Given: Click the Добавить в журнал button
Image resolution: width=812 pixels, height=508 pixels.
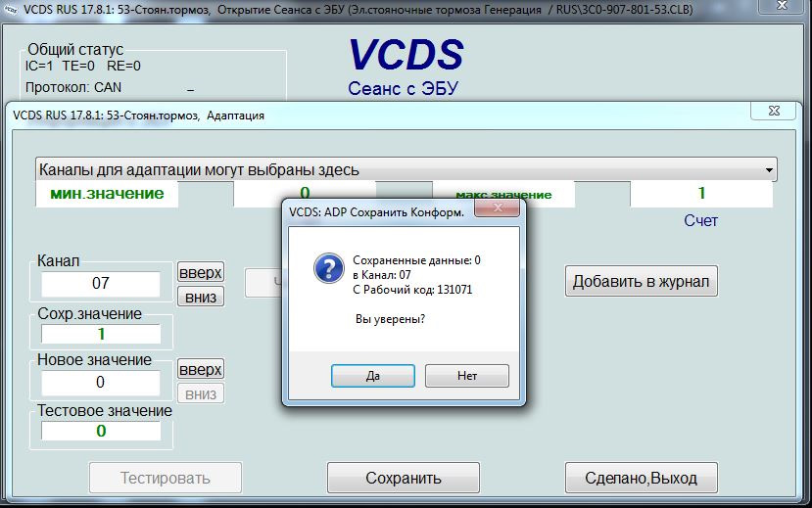Looking at the screenshot, I should point(642,282).
